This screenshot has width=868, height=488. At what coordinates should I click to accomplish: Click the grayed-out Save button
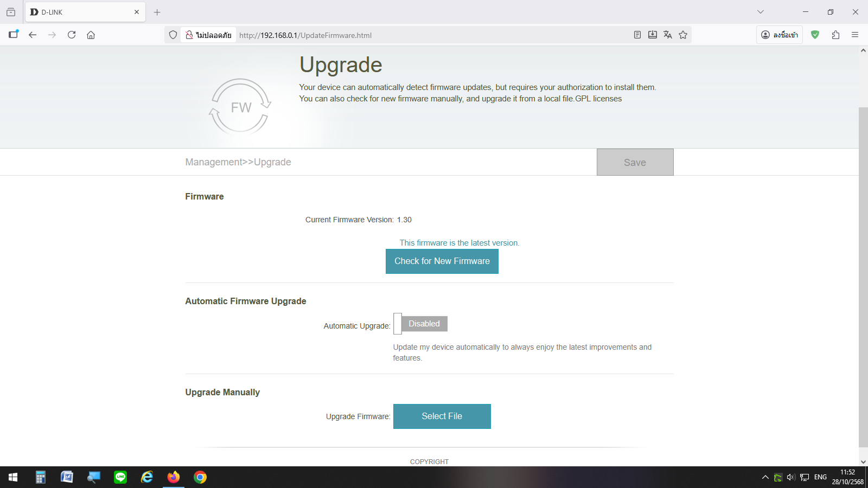(635, 162)
